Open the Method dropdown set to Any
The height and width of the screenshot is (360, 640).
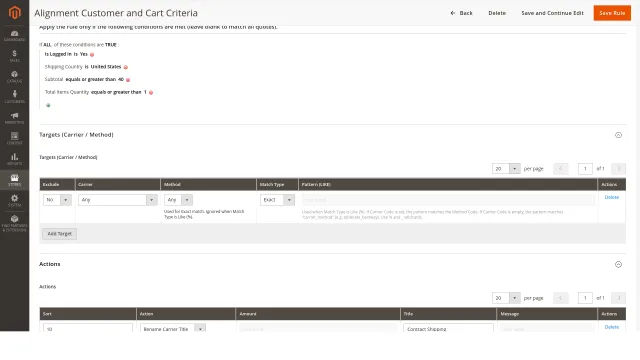[x=178, y=200]
